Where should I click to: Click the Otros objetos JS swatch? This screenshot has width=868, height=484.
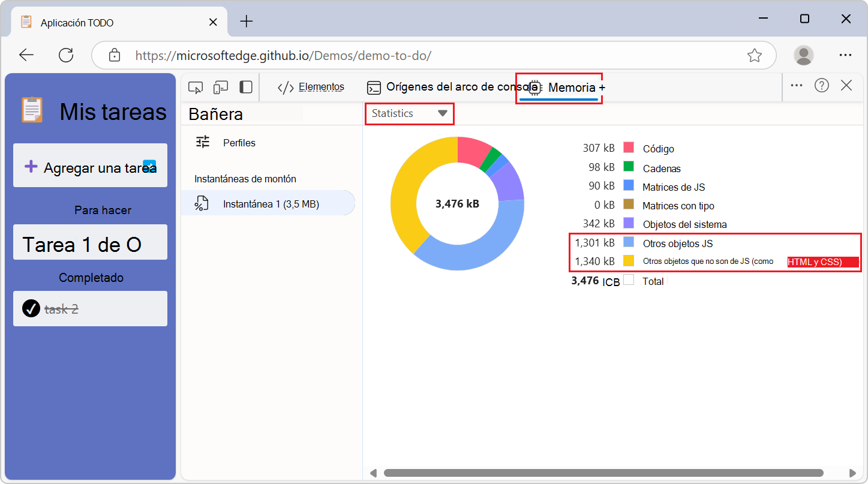(629, 242)
